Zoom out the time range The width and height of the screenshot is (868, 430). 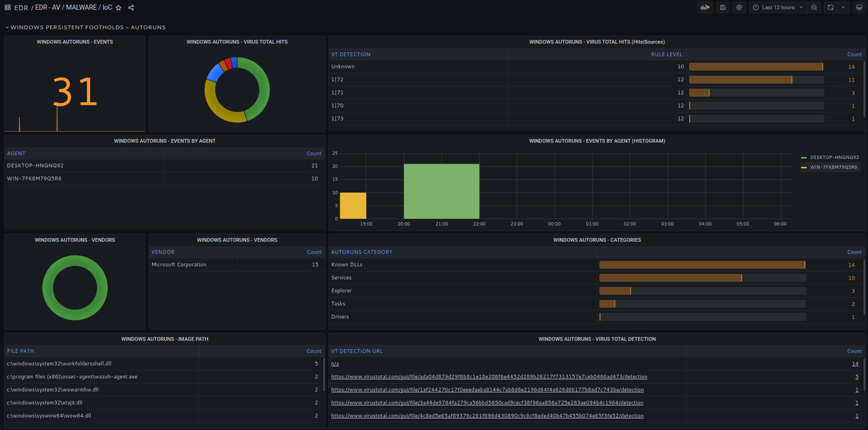814,8
